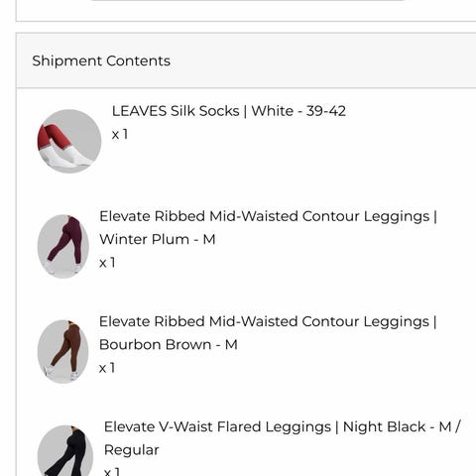Select the White - 39-42 variant text
This screenshot has height=476, width=476.
(298, 111)
